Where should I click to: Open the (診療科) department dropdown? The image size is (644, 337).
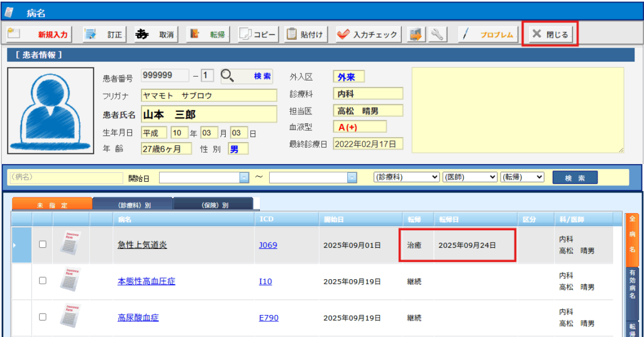click(x=406, y=178)
